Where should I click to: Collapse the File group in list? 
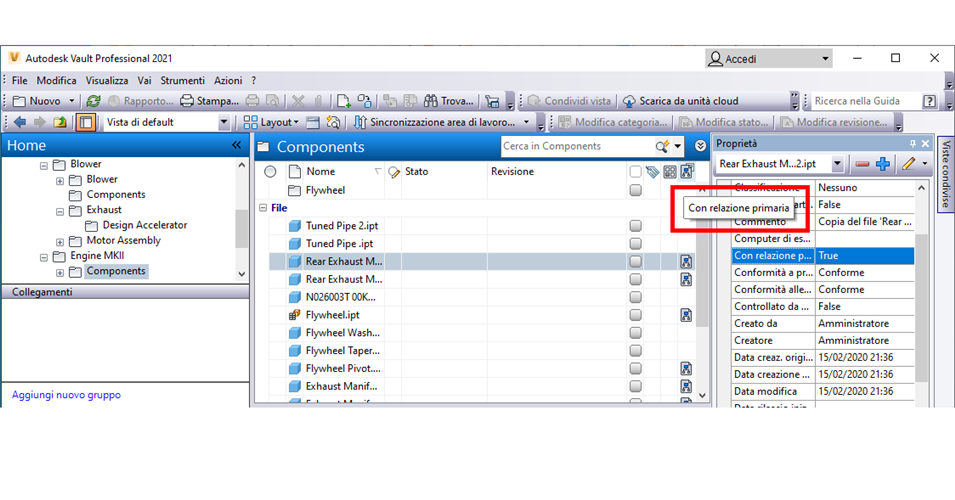coord(263,208)
